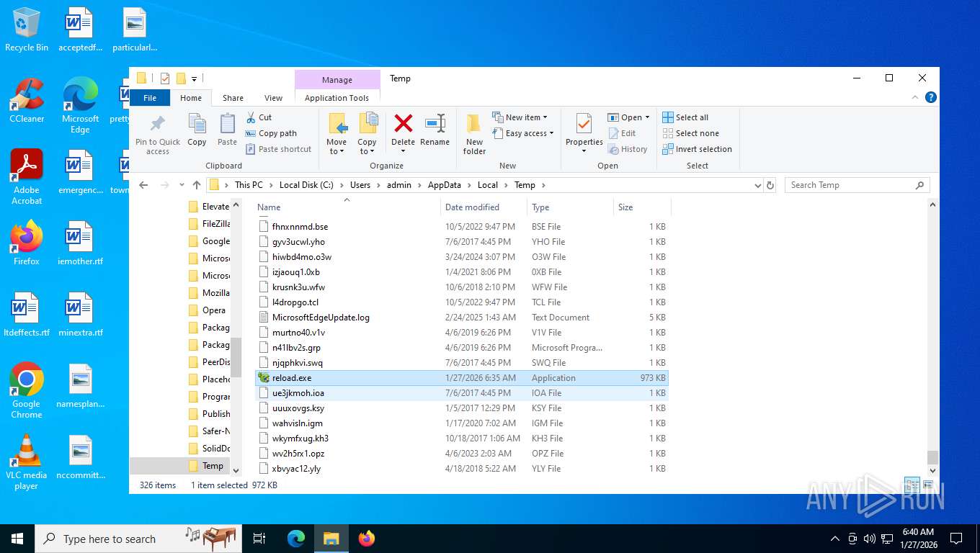
Task: Open Explorer Help icon
Action: 930,97
